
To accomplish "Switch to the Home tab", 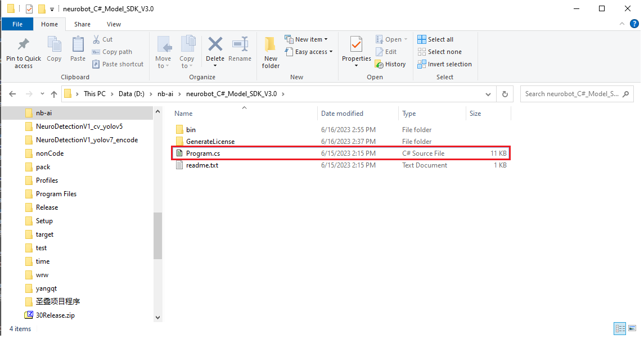I will pyautogui.click(x=49, y=24).
